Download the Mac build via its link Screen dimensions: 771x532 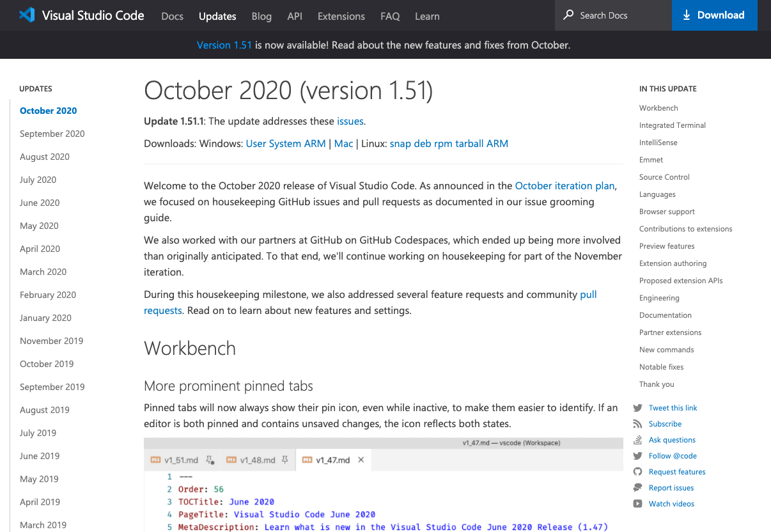point(343,143)
